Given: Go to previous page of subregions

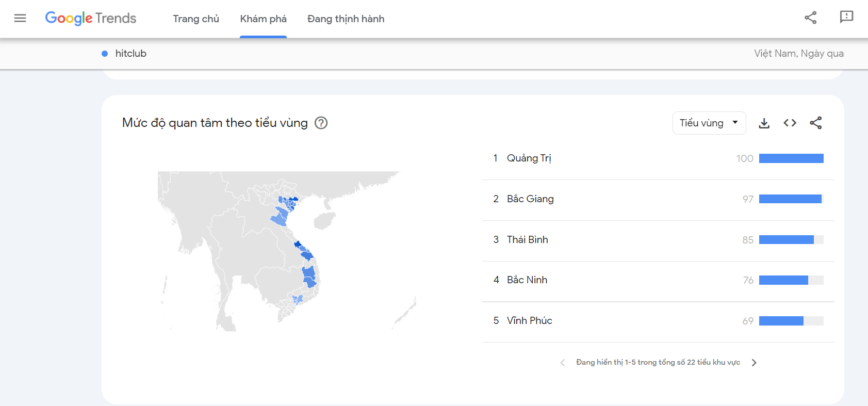Looking at the screenshot, I should point(563,363).
